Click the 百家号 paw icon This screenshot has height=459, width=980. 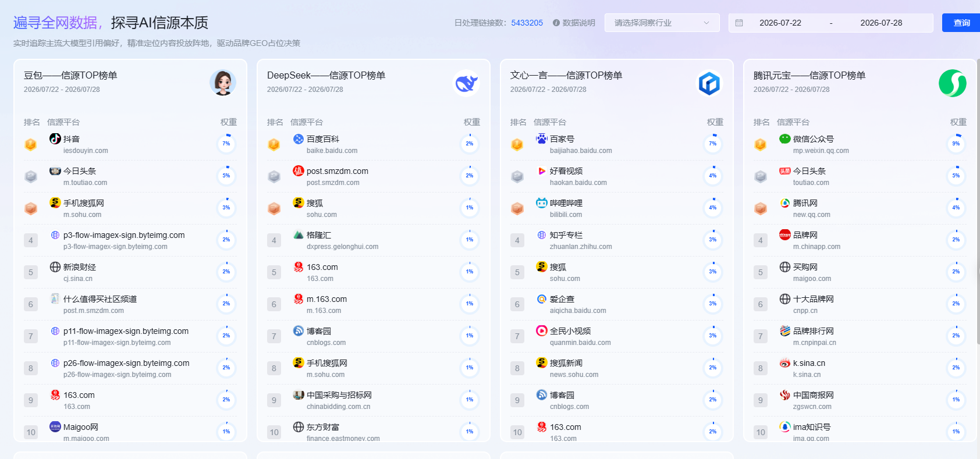(542, 138)
